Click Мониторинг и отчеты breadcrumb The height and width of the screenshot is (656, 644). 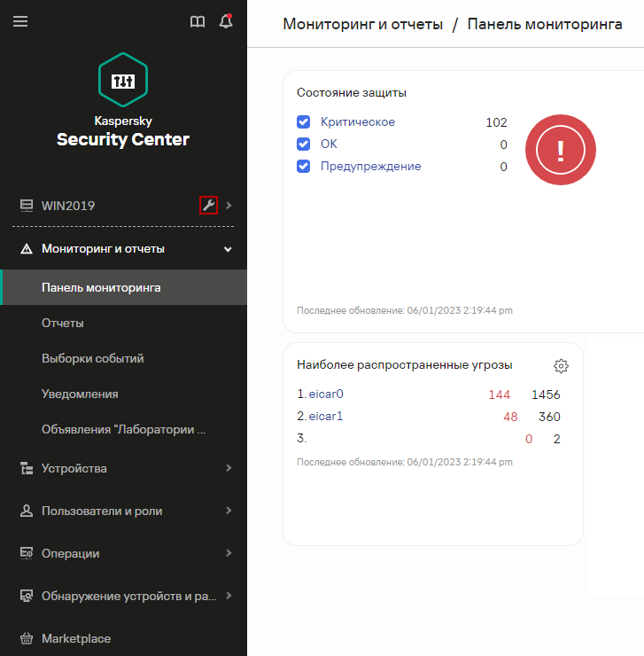point(362,24)
